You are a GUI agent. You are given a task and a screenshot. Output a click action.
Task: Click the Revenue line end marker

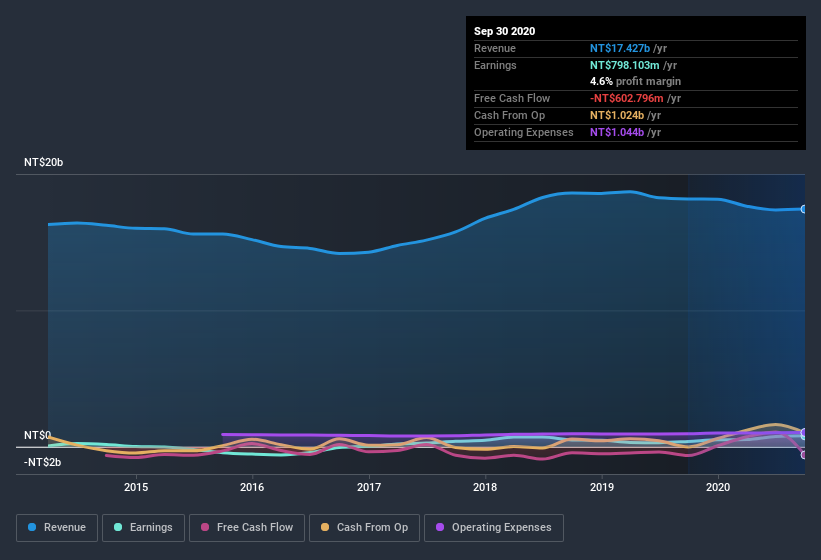[x=804, y=209]
